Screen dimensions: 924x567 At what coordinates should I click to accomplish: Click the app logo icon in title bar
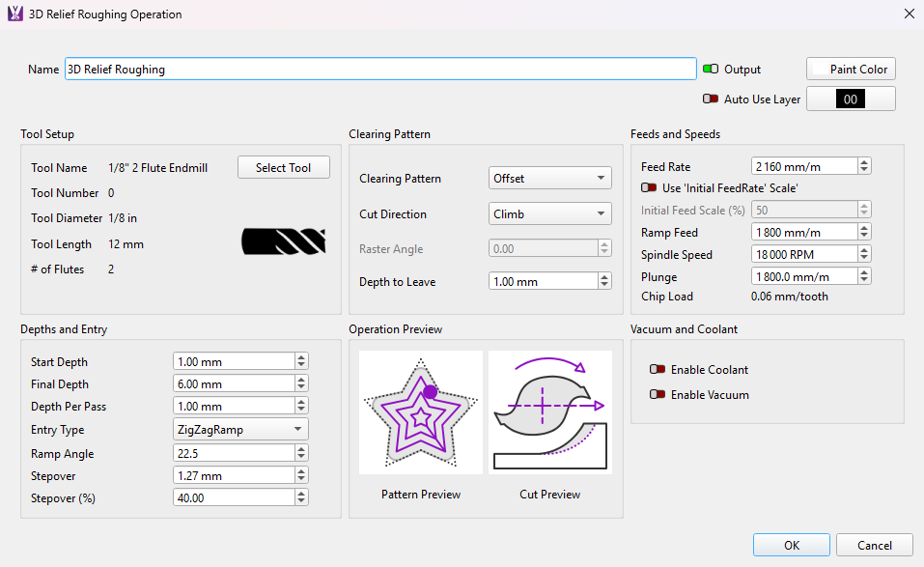click(x=14, y=14)
